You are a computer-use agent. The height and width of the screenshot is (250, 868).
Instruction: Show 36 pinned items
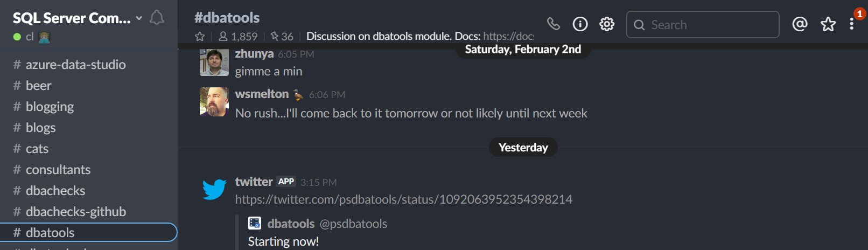(x=282, y=36)
